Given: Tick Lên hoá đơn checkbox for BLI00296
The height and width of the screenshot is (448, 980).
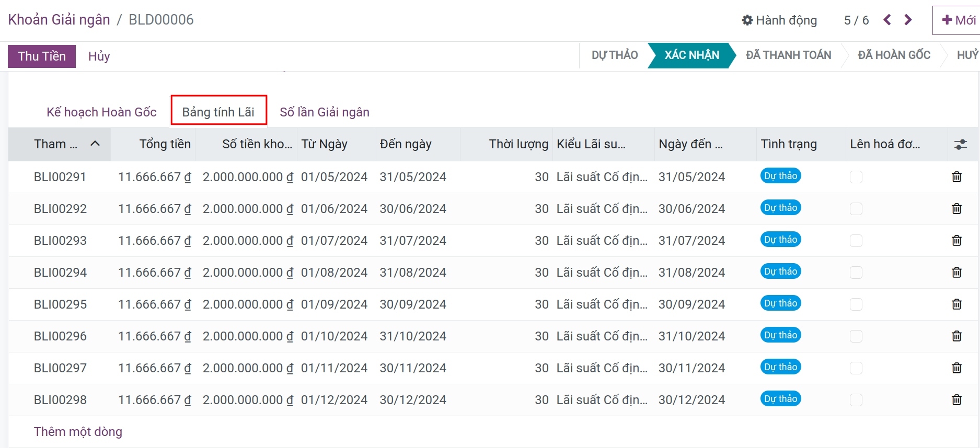Looking at the screenshot, I should pyautogui.click(x=856, y=336).
